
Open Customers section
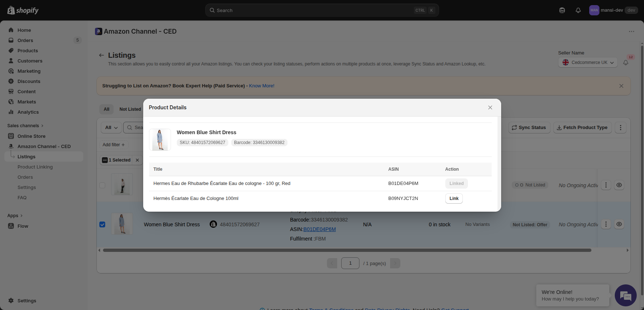30,61
